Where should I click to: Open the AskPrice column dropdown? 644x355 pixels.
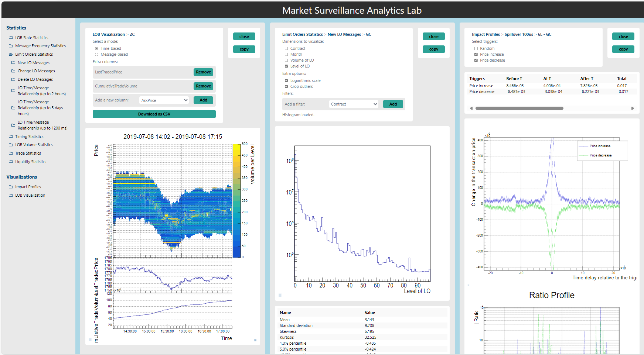[164, 100]
